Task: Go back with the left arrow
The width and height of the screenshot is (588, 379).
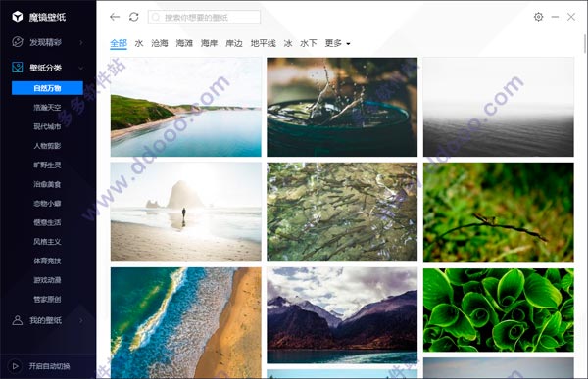Action: pyautogui.click(x=115, y=17)
